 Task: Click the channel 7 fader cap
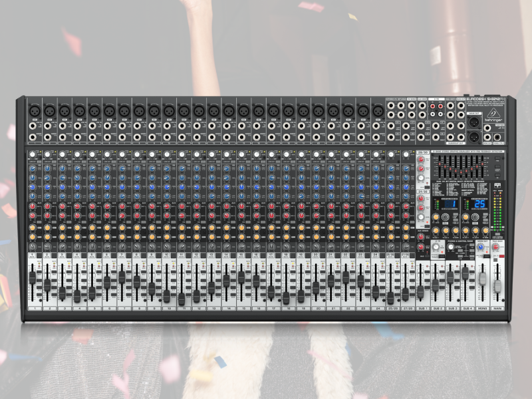pyautogui.click(x=122, y=277)
